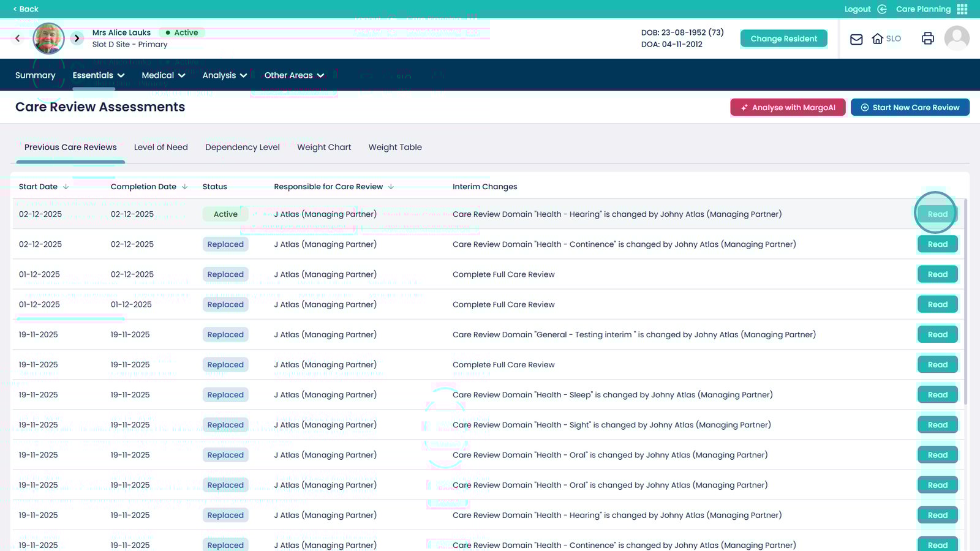This screenshot has height=551, width=980.
Task: Click the Logout icon
Action: click(882, 9)
